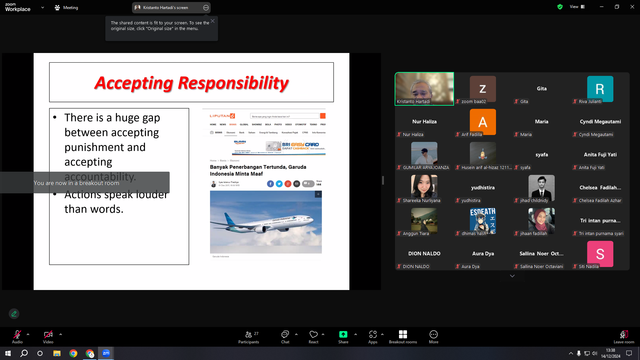
Task: Open the Zoom Workplace dropdown arrow
Action: 42,7
